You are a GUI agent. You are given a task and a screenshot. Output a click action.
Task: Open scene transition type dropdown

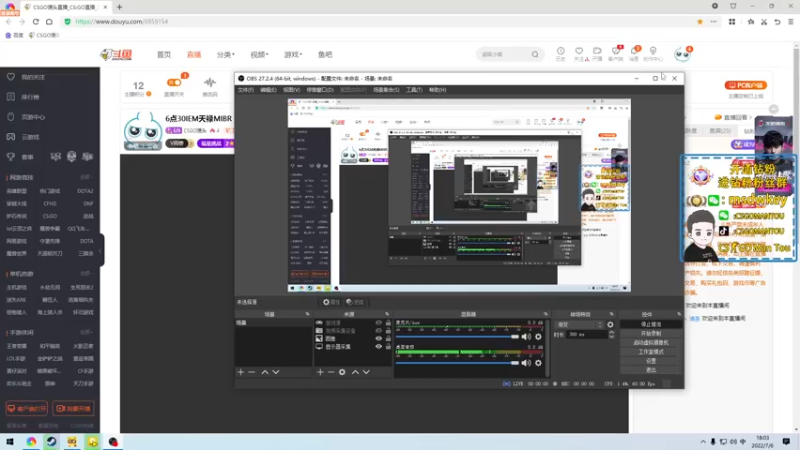pos(579,324)
